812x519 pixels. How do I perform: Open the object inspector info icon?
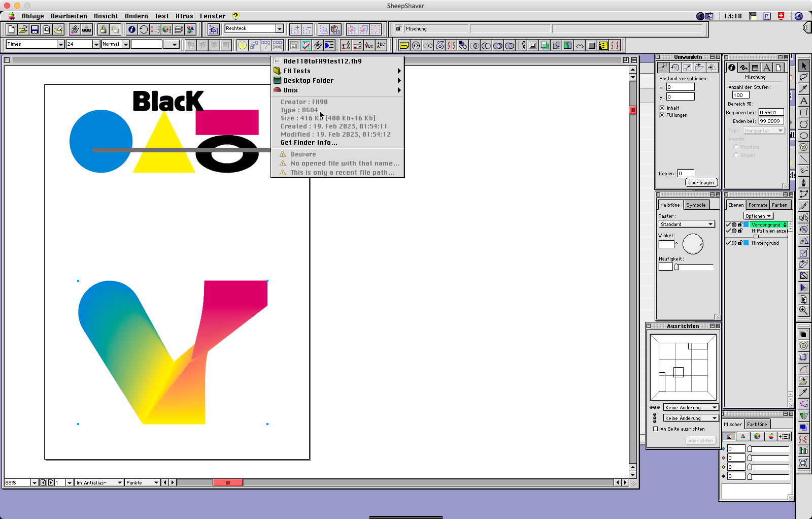[x=131, y=29]
